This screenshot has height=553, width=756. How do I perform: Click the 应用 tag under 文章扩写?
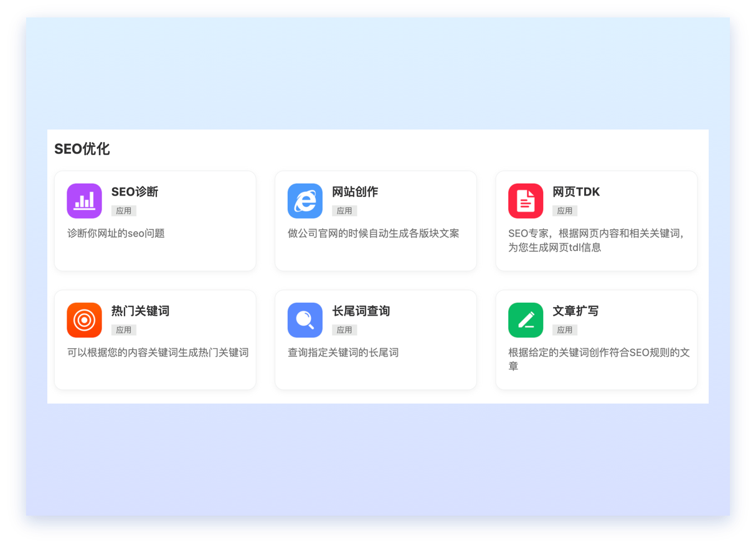(x=565, y=330)
